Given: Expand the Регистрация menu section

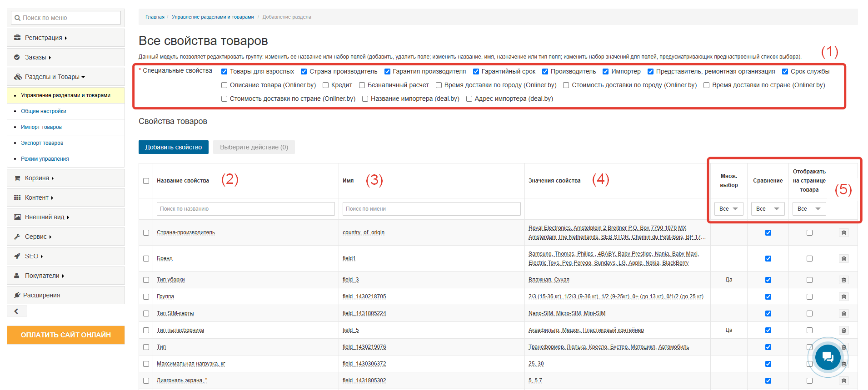Looking at the screenshot, I should pos(66,38).
